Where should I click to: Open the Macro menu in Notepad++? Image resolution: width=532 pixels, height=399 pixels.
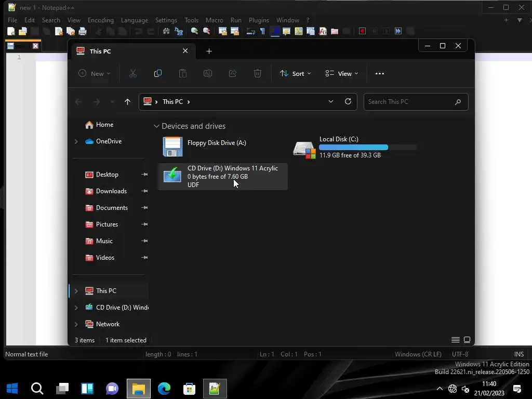pyautogui.click(x=215, y=20)
